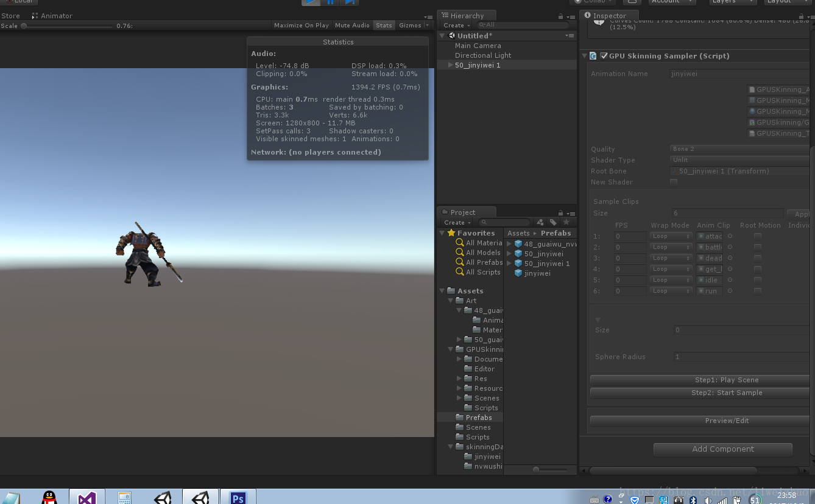Open the Hierarchy Create dropdown
815x504 pixels.
pos(456,26)
